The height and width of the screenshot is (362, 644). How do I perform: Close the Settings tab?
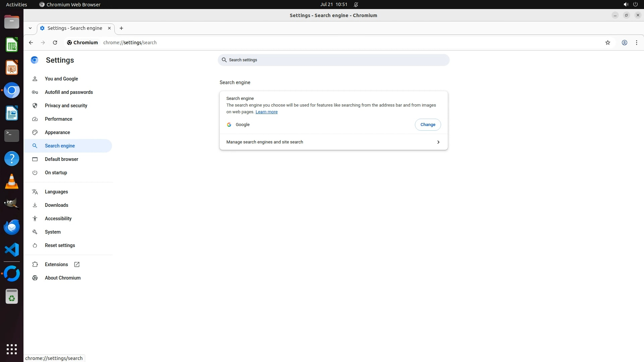click(x=109, y=28)
